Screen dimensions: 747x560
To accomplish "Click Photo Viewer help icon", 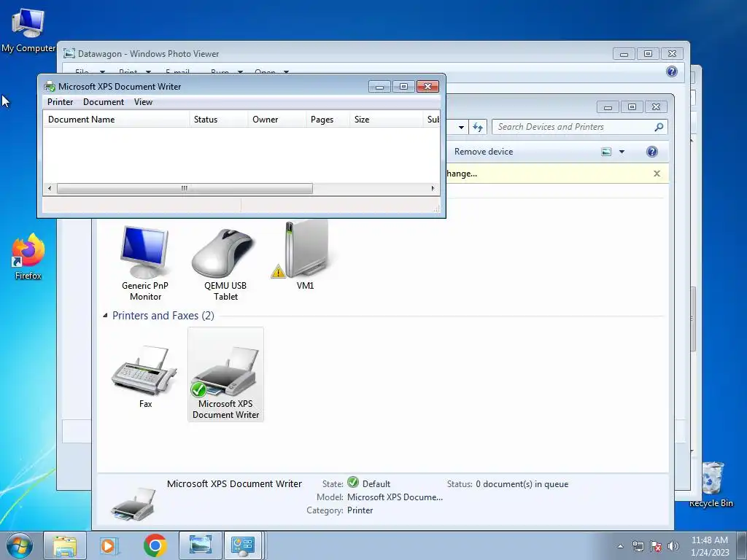I will click(671, 71).
